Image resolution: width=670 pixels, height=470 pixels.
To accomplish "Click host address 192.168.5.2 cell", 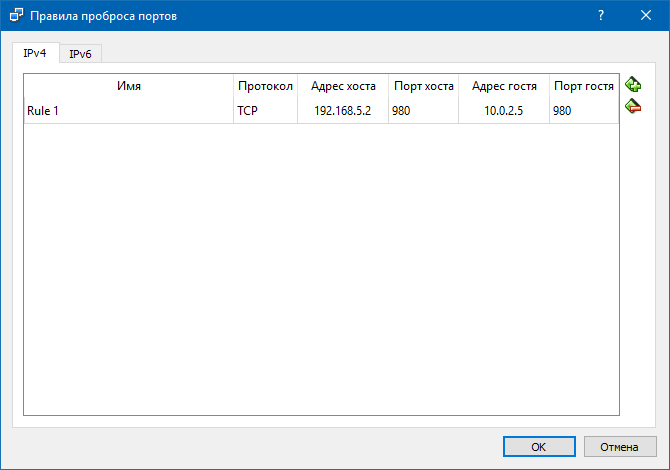I will 342,111.
